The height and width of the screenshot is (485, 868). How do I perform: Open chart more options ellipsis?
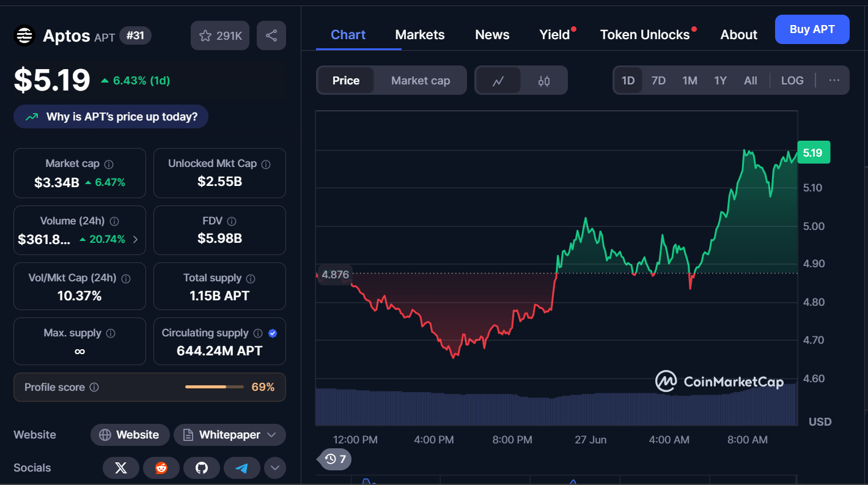[x=834, y=80]
